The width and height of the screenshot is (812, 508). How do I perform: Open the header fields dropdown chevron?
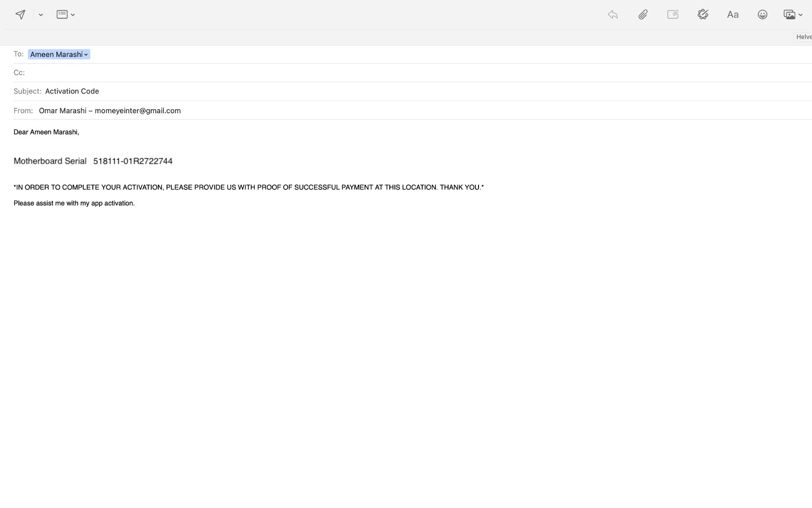(73, 15)
